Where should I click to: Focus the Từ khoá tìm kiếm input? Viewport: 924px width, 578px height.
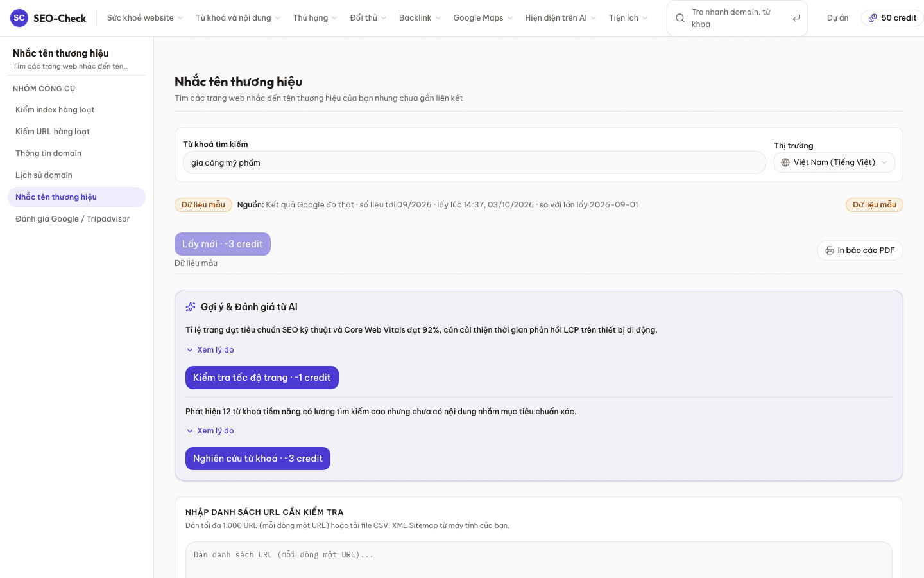coord(474,162)
